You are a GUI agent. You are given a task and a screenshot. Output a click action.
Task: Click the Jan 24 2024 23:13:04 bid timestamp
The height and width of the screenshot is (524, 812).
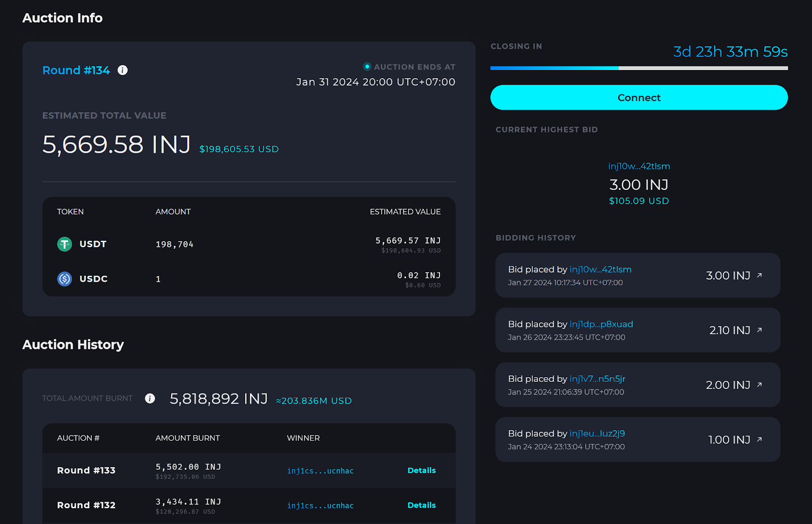(x=566, y=447)
